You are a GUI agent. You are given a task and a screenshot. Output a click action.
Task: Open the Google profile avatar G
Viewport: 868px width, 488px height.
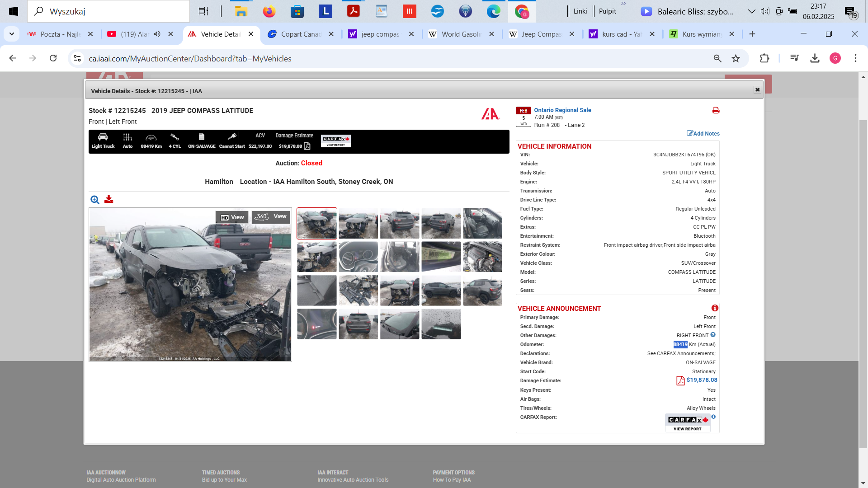(x=835, y=58)
